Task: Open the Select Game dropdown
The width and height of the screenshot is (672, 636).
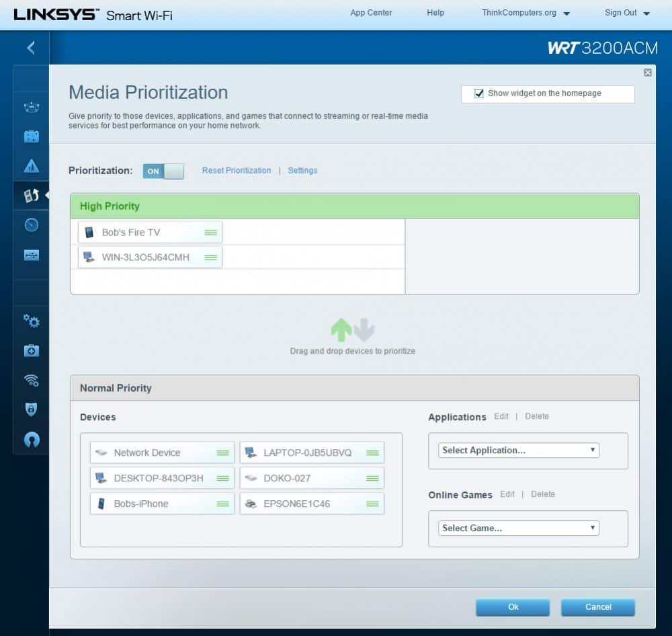Action: coord(518,528)
